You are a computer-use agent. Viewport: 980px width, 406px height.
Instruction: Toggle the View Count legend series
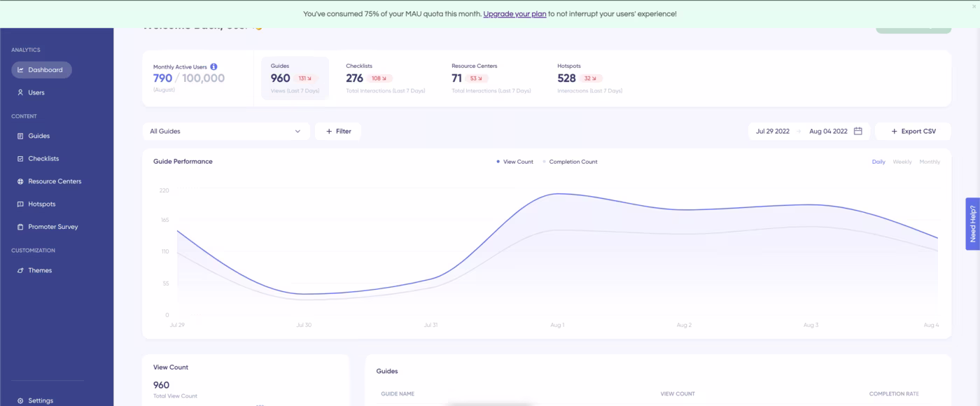click(514, 162)
